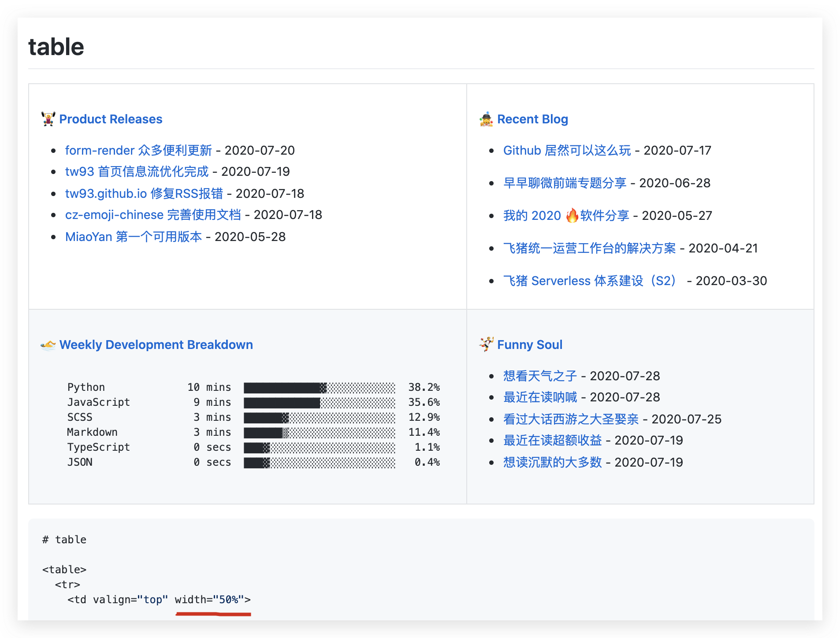Open the cz-emoji-chinese 完善使用文档 link
This screenshot has width=840, height=638.
click(x=153, y=215)
